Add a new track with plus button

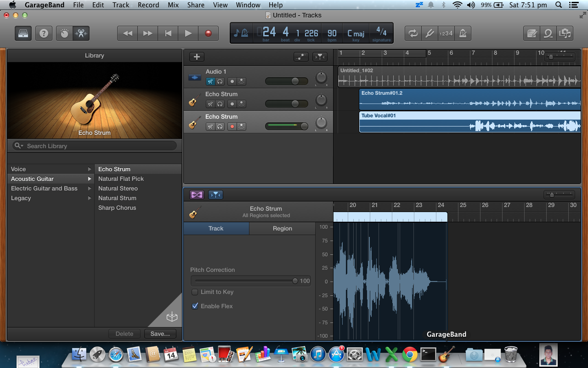click(x=197, y=57)
